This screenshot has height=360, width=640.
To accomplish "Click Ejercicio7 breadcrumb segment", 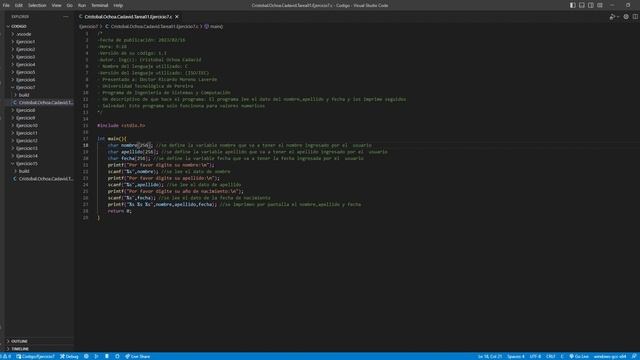I will pyautogui.click(x=89, y=27).
